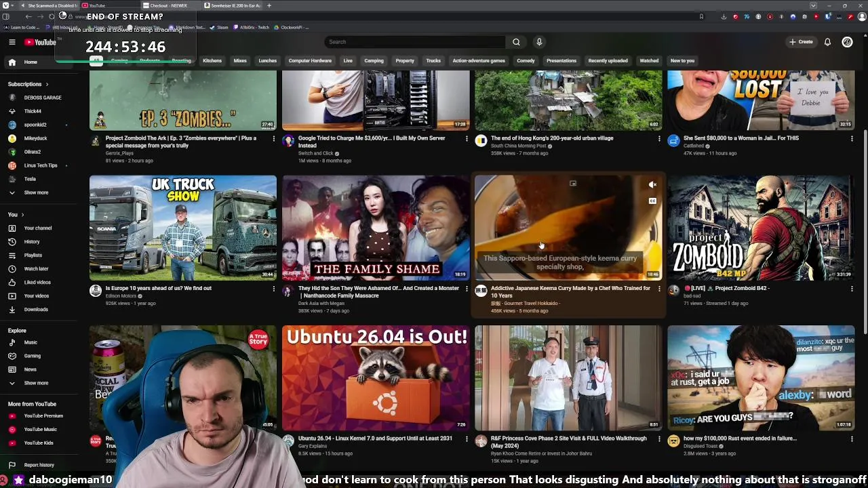Open options for UK truck show video
The image size is (868, 488).
tap(274, 289)
